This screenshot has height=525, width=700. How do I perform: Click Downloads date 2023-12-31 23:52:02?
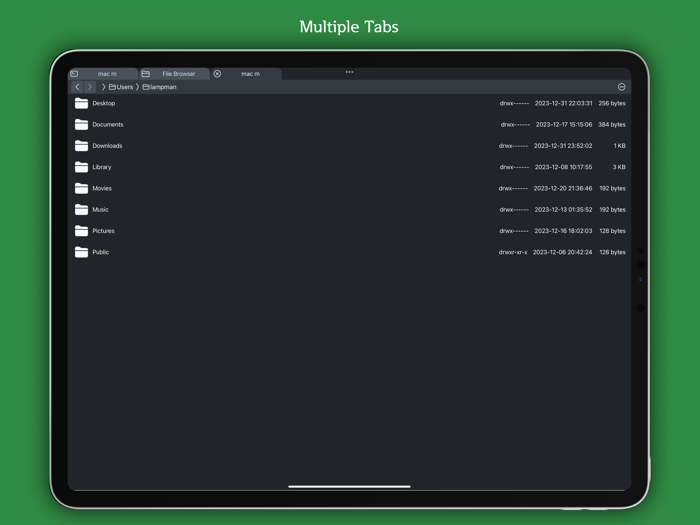(563, 146)
